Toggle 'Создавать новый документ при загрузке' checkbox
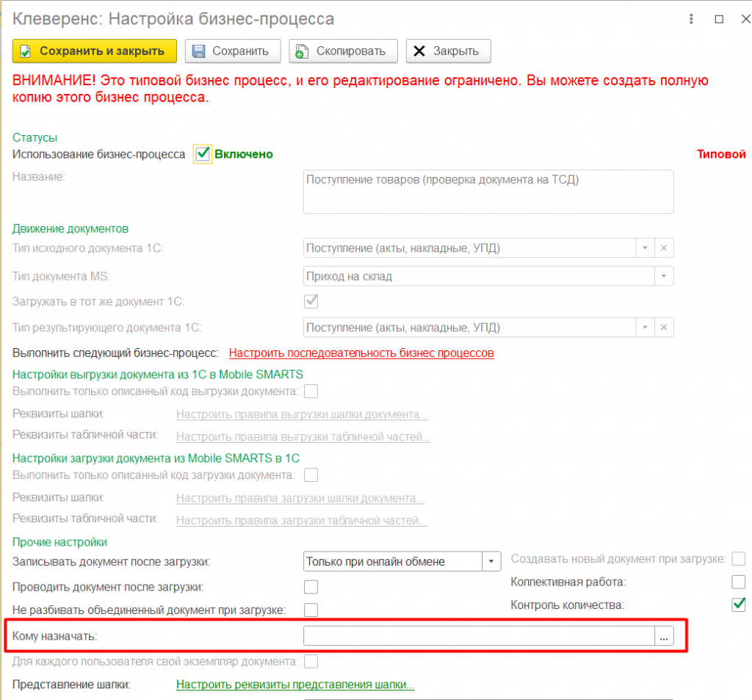Screen dimensions: 752x700 click(x=739, y=558)
